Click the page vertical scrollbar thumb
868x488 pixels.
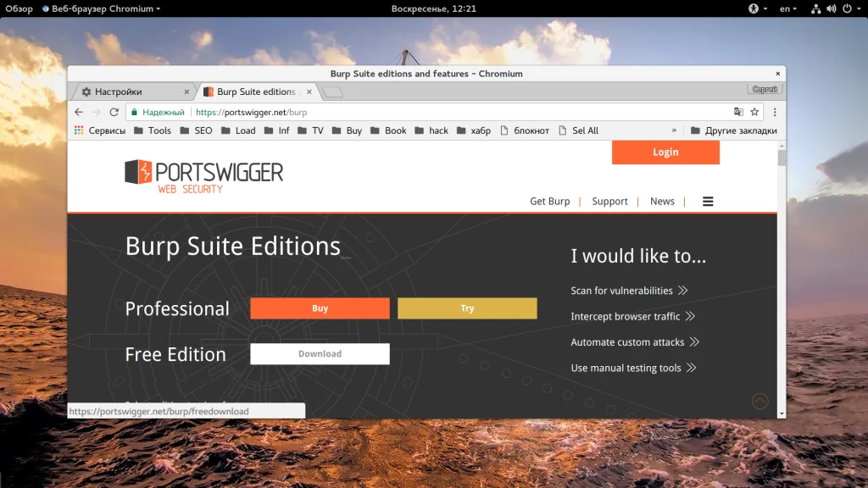click(781, 158)
